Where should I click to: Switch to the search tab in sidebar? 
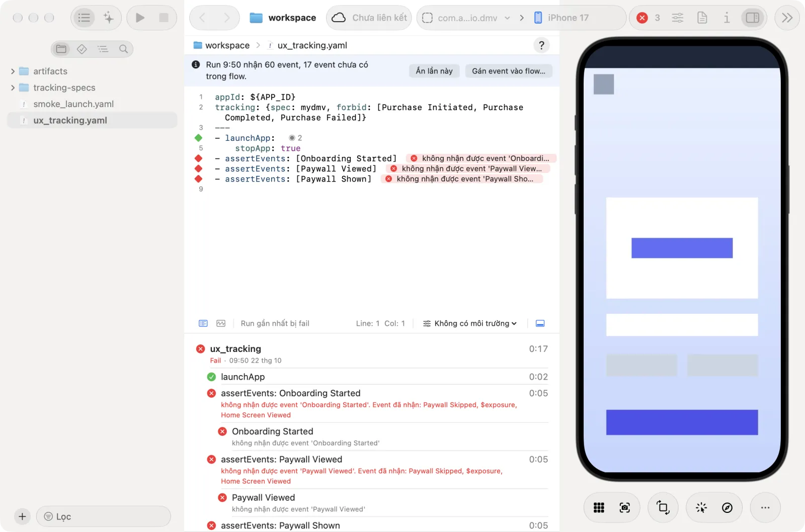pos(123,49)
